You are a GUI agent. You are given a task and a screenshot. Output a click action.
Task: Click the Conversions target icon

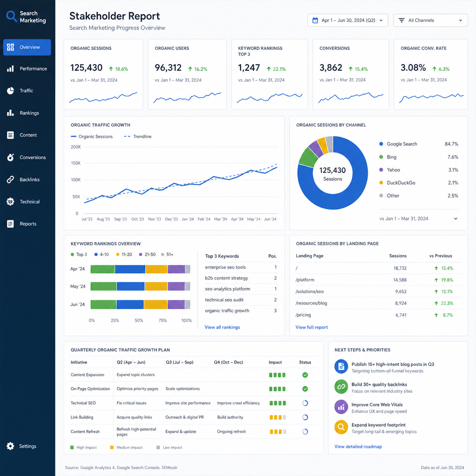[10, 157]
